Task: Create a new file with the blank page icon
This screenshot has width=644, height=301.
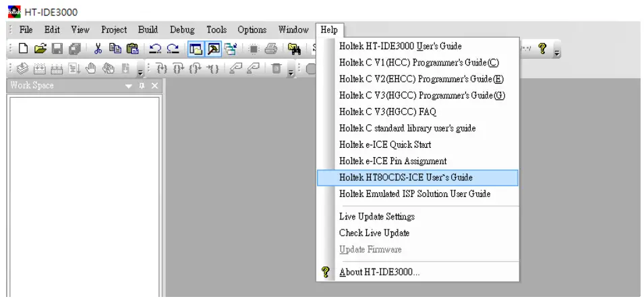Action: (24, 49)
